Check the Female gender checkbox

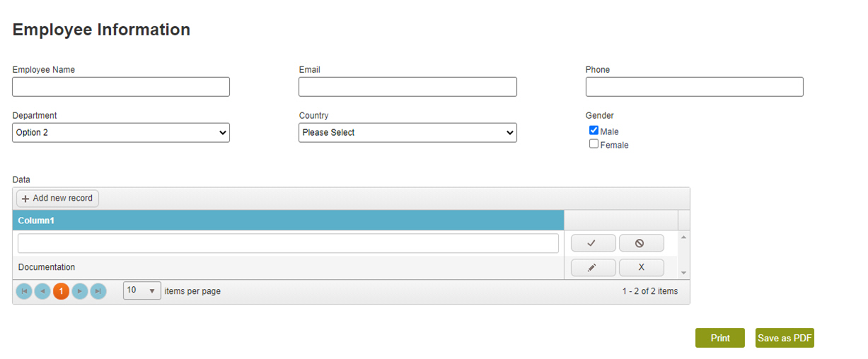tap(594, 143)
